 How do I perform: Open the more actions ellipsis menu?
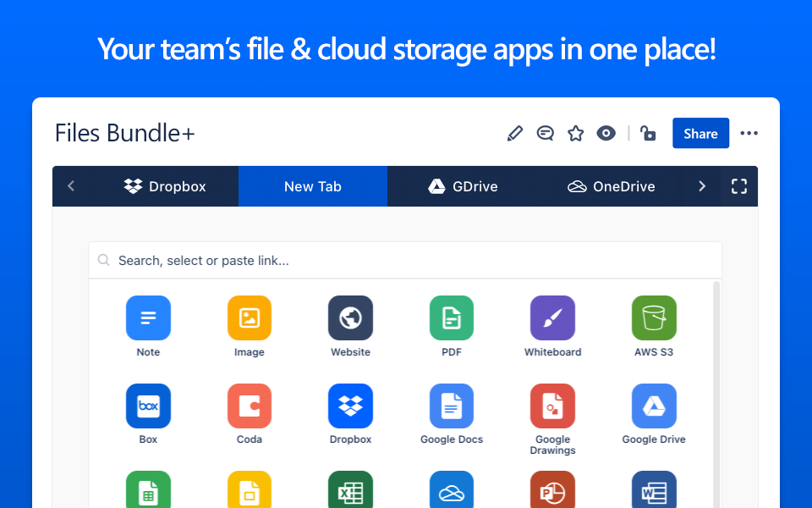[749, 133]
